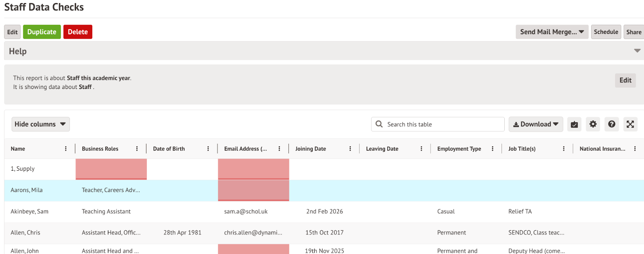Open Job Title(s) column options menu
This screenshot has width=644, height=254.
563,149
